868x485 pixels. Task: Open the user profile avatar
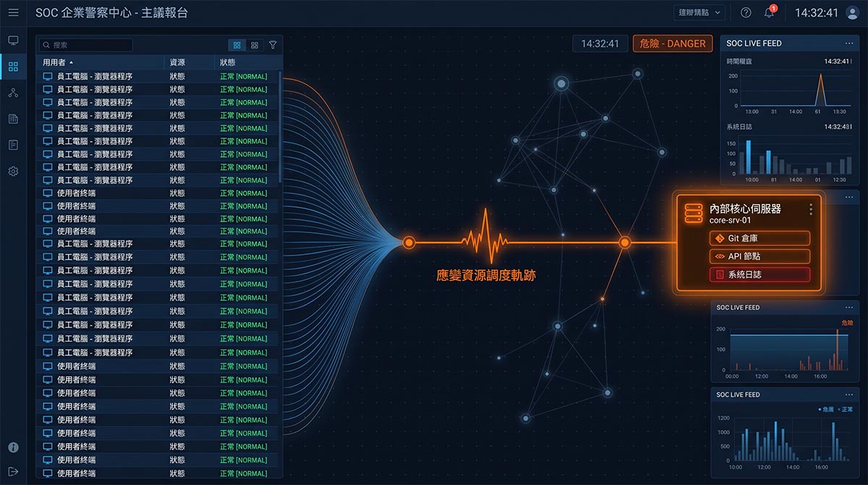(x=852, y=12)
